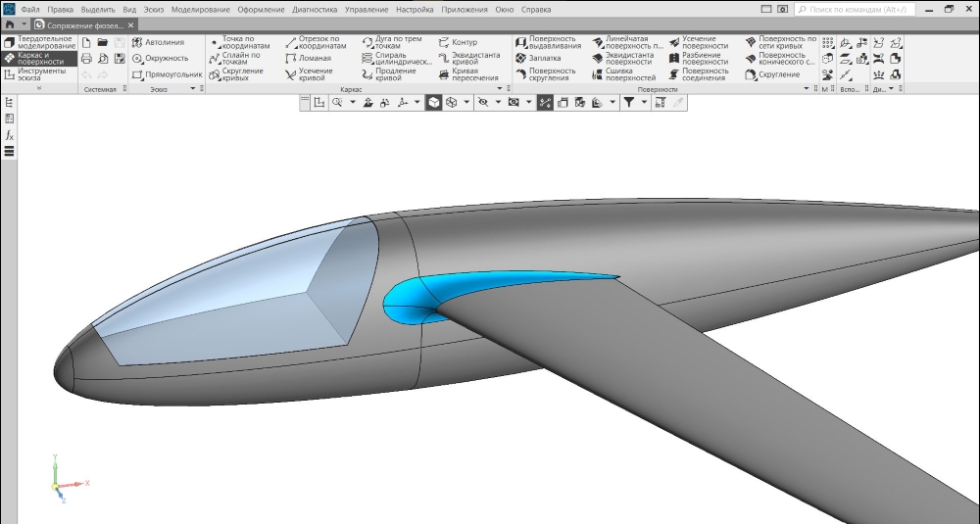Activate the Скругление fillet tool

[772, 74]
